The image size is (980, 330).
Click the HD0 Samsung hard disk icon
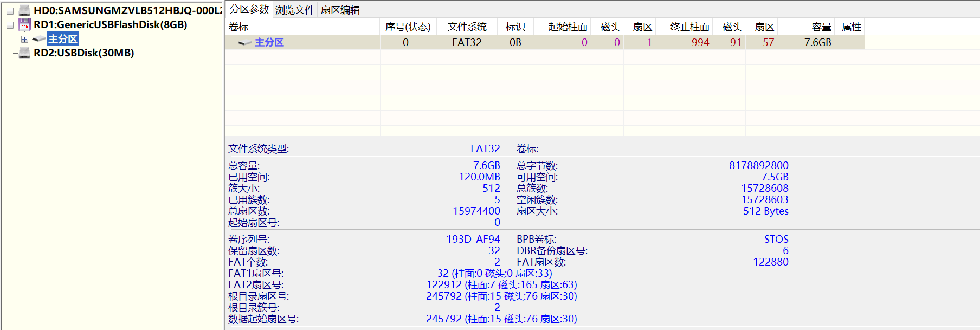[24, 10]
